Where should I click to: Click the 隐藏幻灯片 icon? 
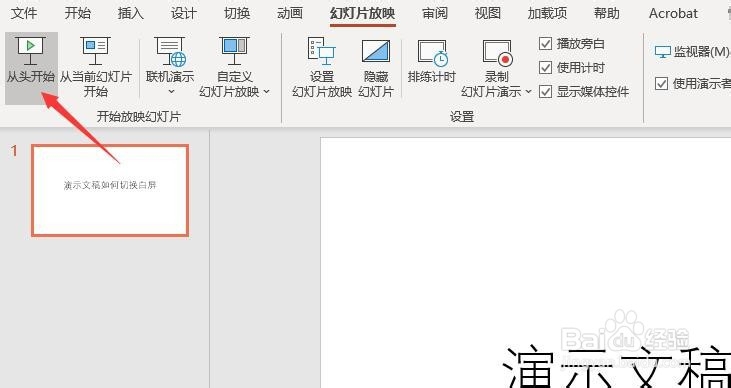click(x=376, y=51)
